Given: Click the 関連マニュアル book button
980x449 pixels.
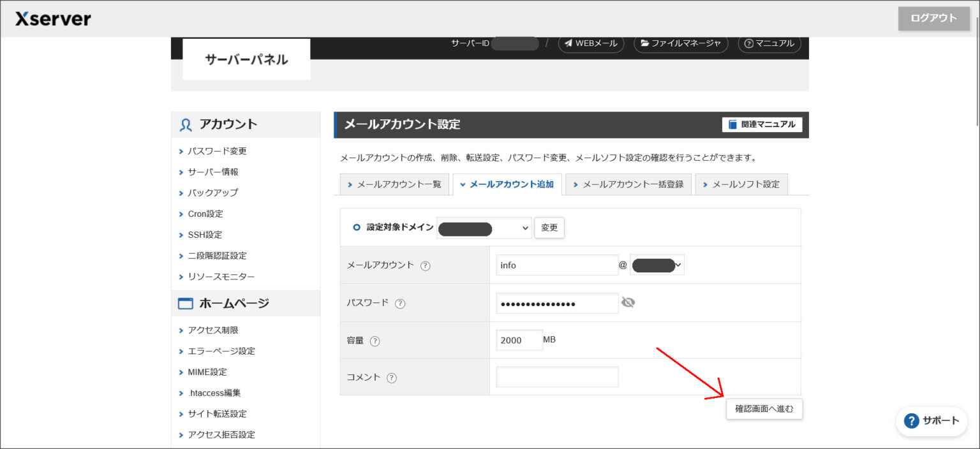Looking at the screenshot, I should 762,124.
